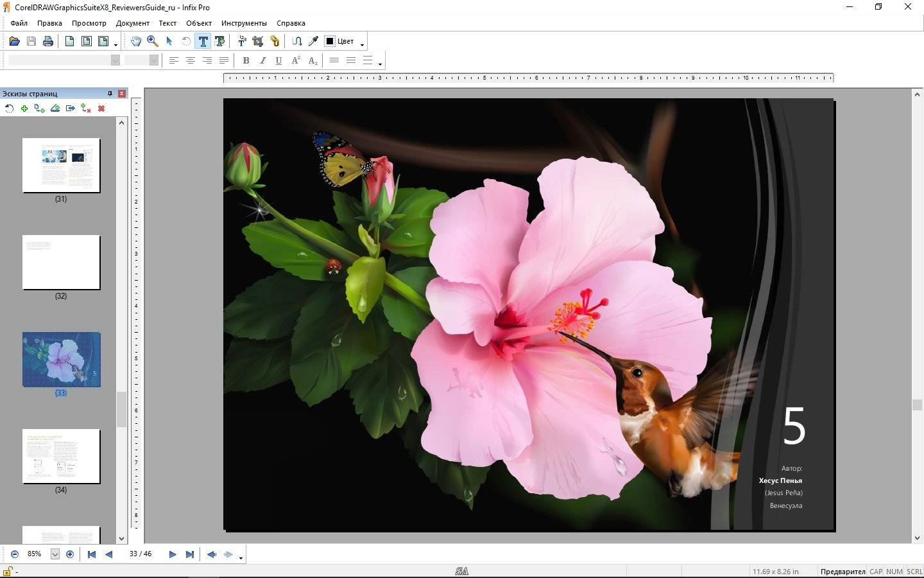Set right text alignment
The image size is (924, 578).
point(207,60)
